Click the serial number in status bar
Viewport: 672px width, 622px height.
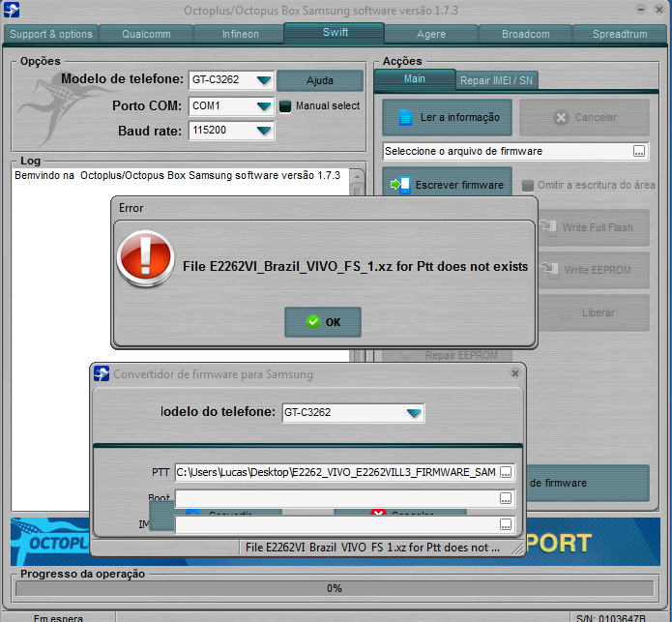[611, 618]
